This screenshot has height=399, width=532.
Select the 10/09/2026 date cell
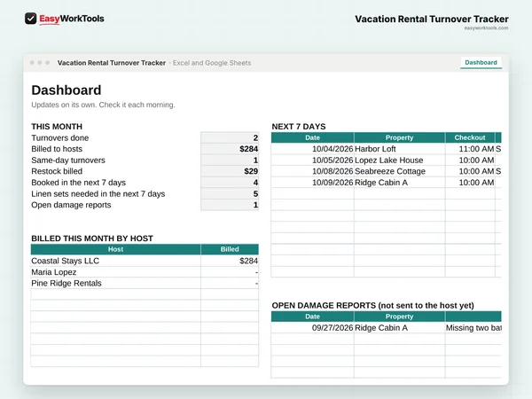coord(312,183)
